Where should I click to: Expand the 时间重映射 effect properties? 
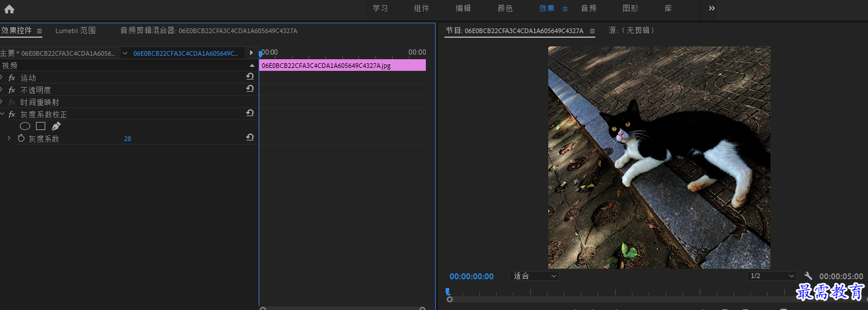2,102
